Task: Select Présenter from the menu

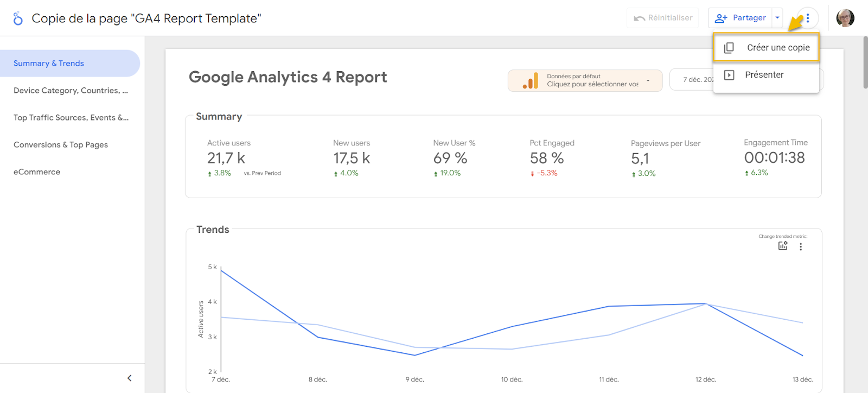Action: 766,75
